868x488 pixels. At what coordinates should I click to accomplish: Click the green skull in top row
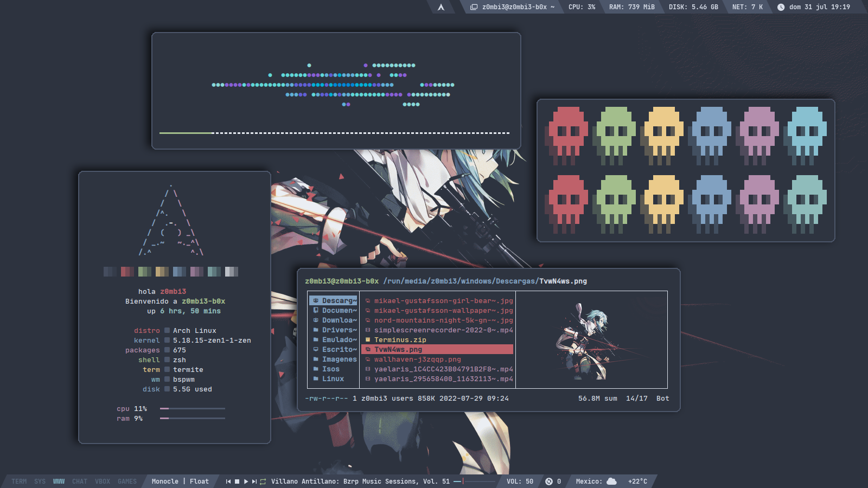(x=615, y=136)
